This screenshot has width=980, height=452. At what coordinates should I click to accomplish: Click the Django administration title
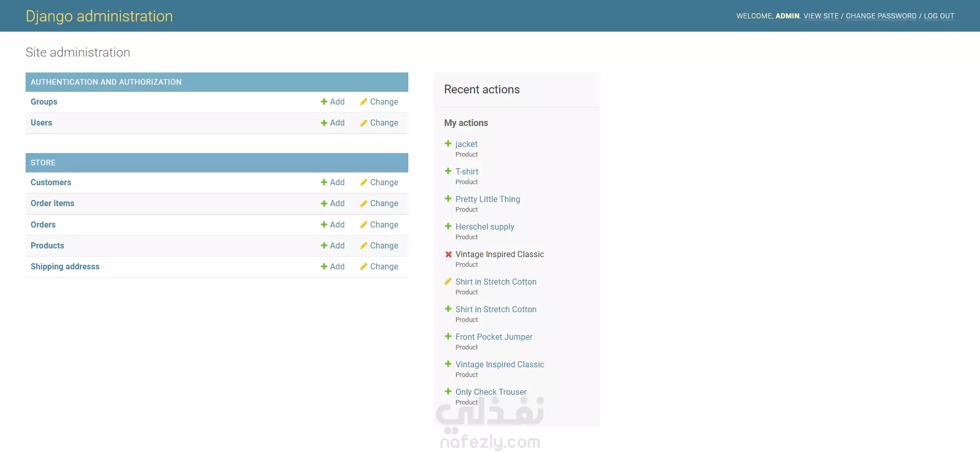pos(99,16)
